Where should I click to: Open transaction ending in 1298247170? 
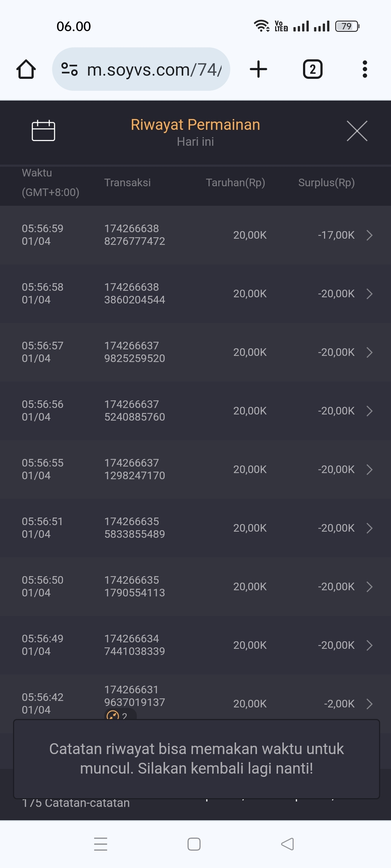point(135,469)
